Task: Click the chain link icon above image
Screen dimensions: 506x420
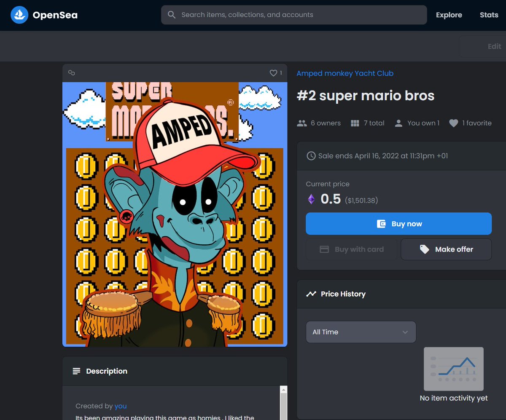Action: pyautogui.click(x=72, y=73)
